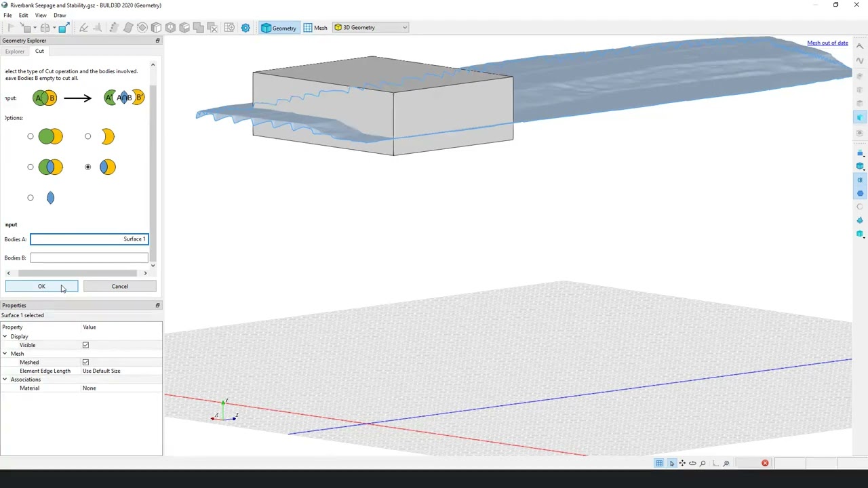Open the bottom cyan cube dropdown in the right sidebar
868x488 pixels.
(x=861, y=235)
